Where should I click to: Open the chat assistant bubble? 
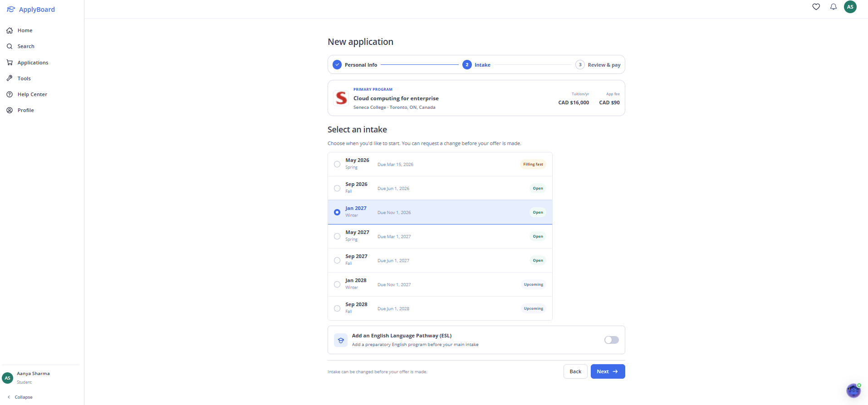pyautogui.click(x=853, y=390)
